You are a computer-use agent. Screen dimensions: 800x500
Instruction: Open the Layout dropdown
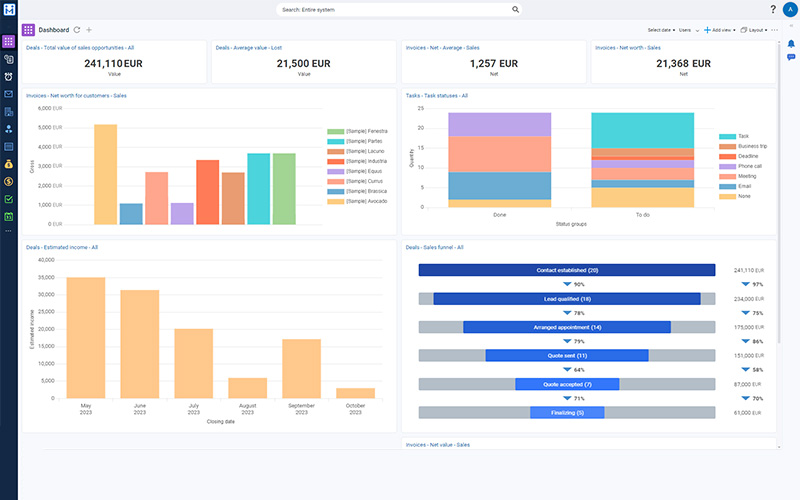(x=754, y=30)
